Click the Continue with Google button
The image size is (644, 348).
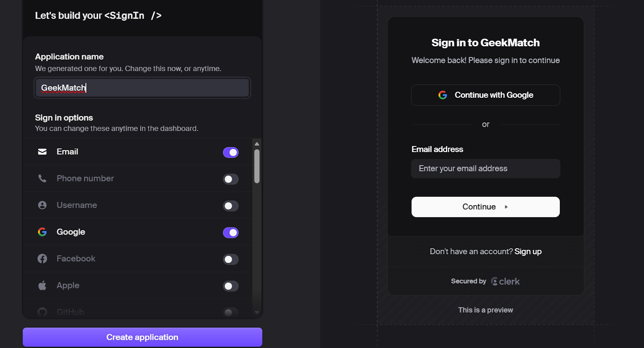(x=485, y=95)
